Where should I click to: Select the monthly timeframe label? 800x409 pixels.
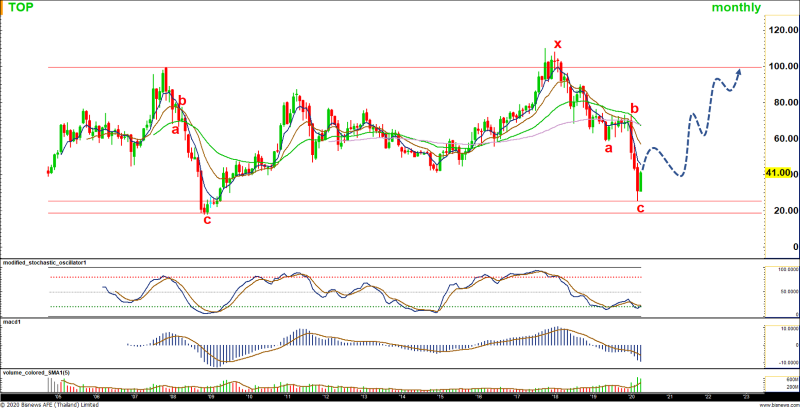click(736, 8)
